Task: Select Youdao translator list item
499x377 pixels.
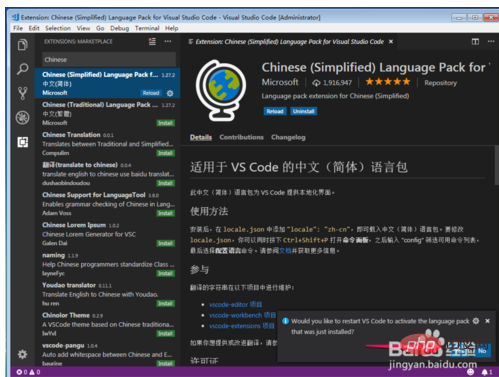Action: click(x=107, y=294)
